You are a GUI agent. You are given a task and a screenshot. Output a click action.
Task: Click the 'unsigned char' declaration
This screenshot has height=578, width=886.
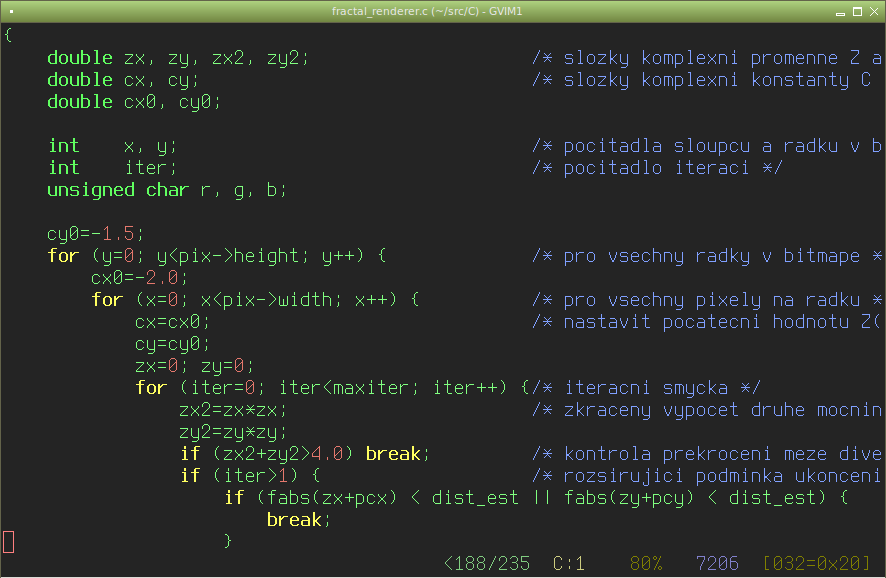pyautogui.click(x=118, y=190)
